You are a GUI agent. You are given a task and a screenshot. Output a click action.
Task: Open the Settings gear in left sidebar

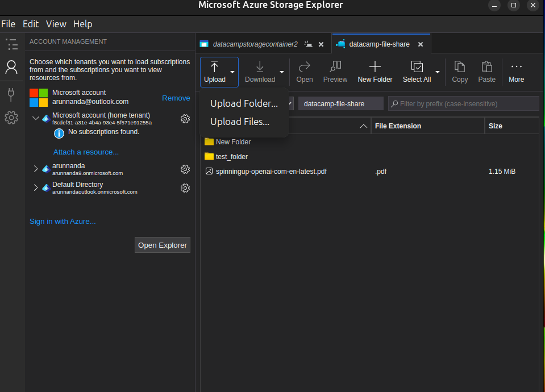click(x=11, y=118)
